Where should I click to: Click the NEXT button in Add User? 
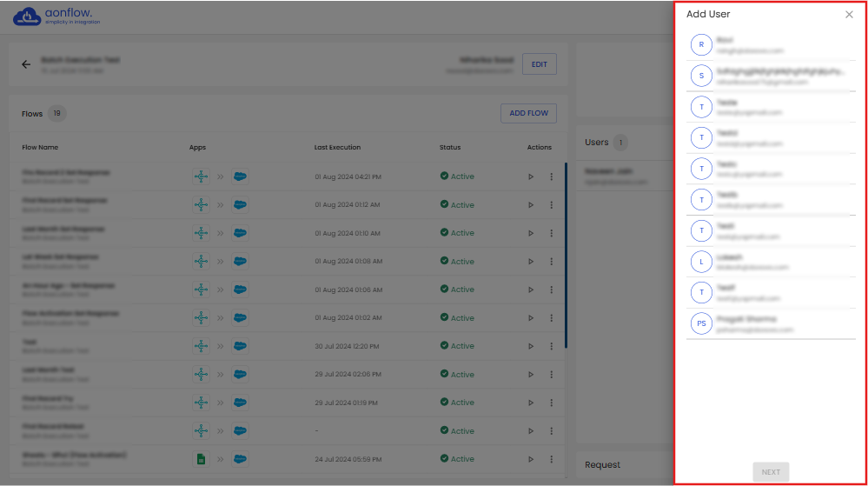coord(771,472)
